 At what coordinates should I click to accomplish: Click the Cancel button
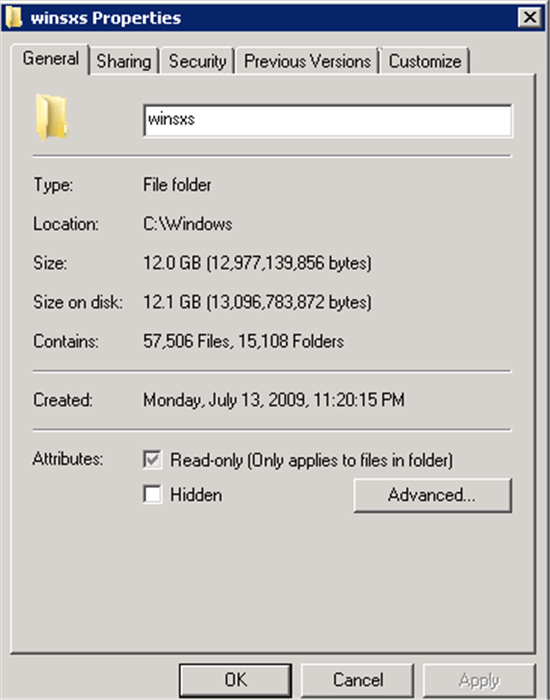(x=358, y=680)
